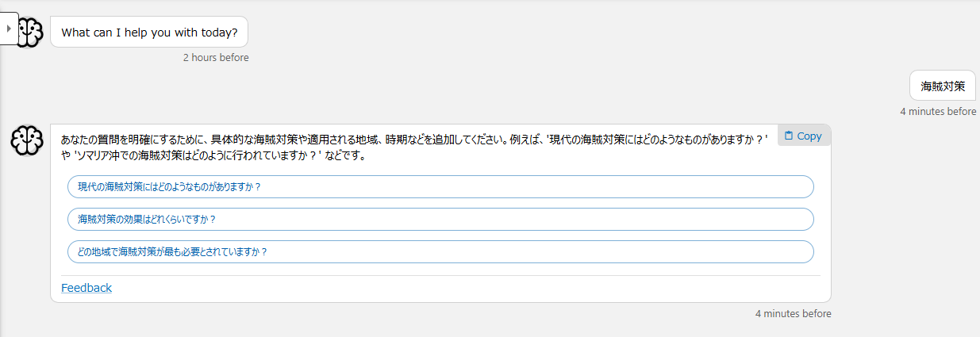Viewport: 980px width, 337px height.
Task: Click the brain avatar beside the greeting
Action: (x=29, y=32)
